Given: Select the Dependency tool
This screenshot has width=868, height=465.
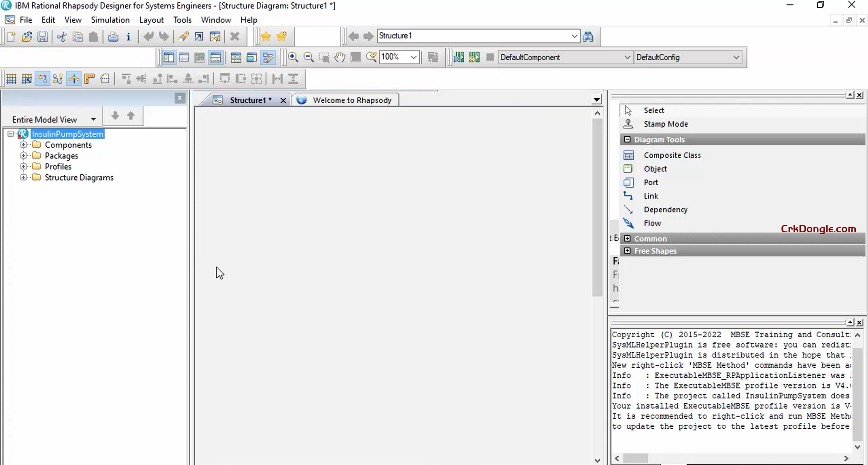Looking at the screenshot, I should tap(666, 209).
